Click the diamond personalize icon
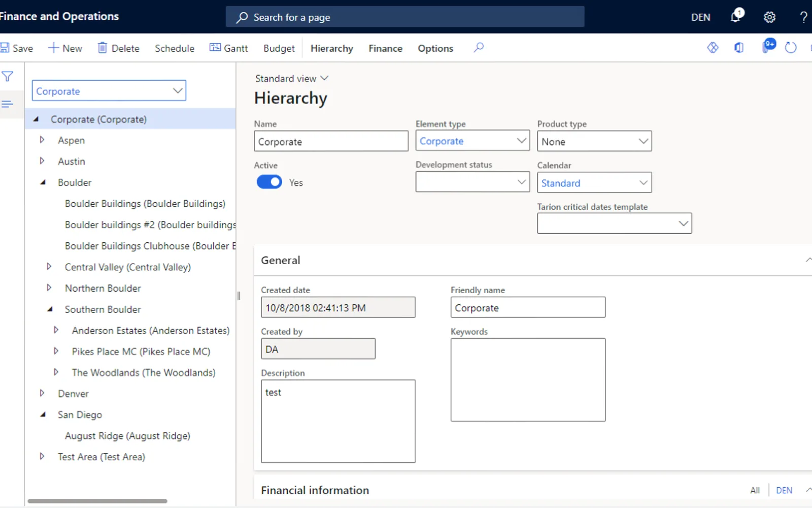Viewport: 812px width, 508px height. tap(713, 48)
